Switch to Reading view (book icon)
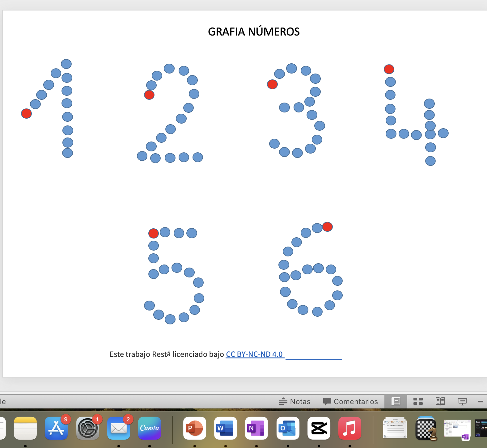 440,401
